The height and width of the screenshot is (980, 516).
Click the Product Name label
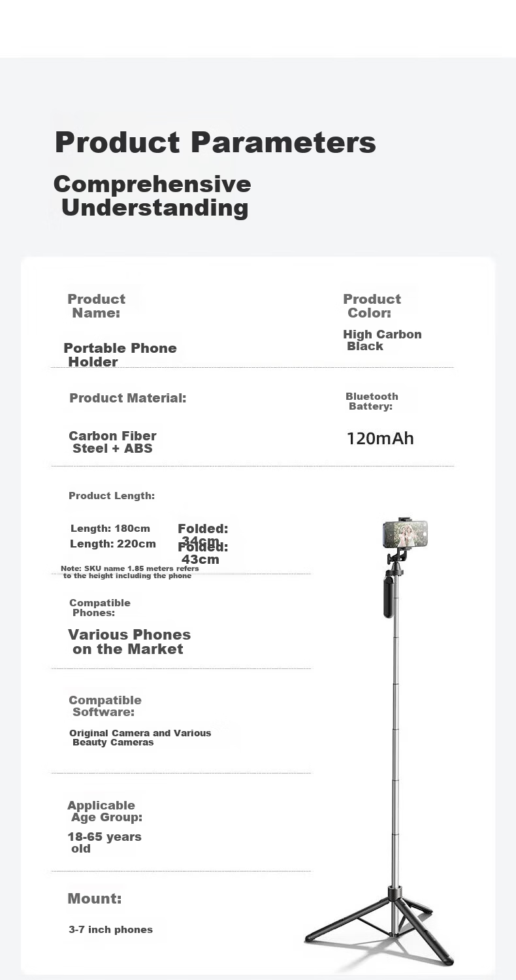[x=97, y=306]
